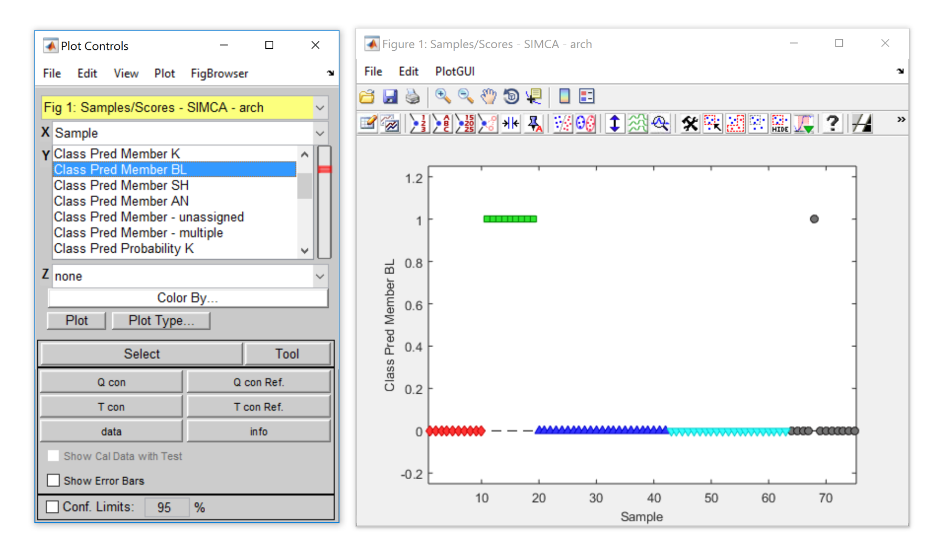
Task: Open the Z axis none dropdown
Action: coord(320,276)
